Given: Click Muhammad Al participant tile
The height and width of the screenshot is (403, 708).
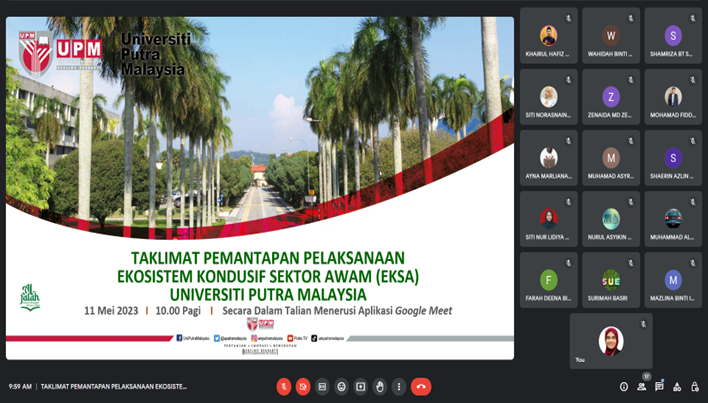Looking at the screenshot, I should [673, 219].
